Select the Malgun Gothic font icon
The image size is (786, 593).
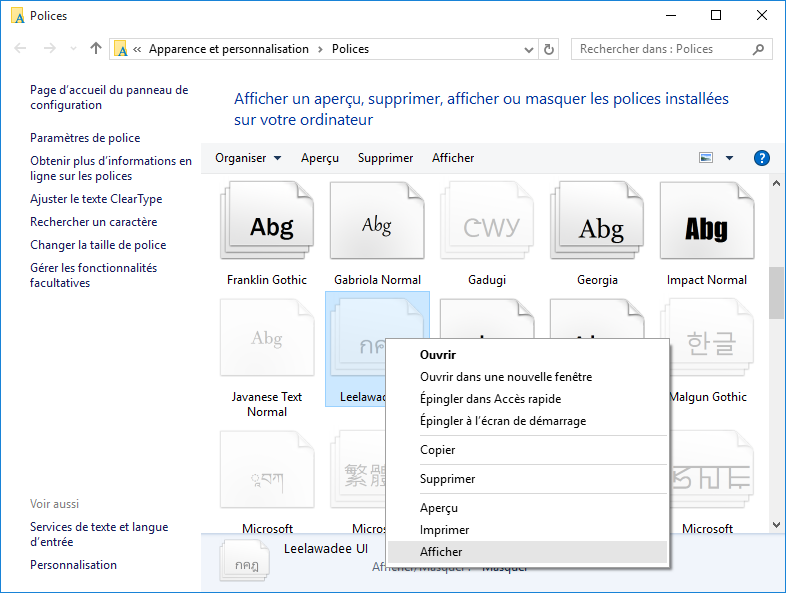point(711,337)
